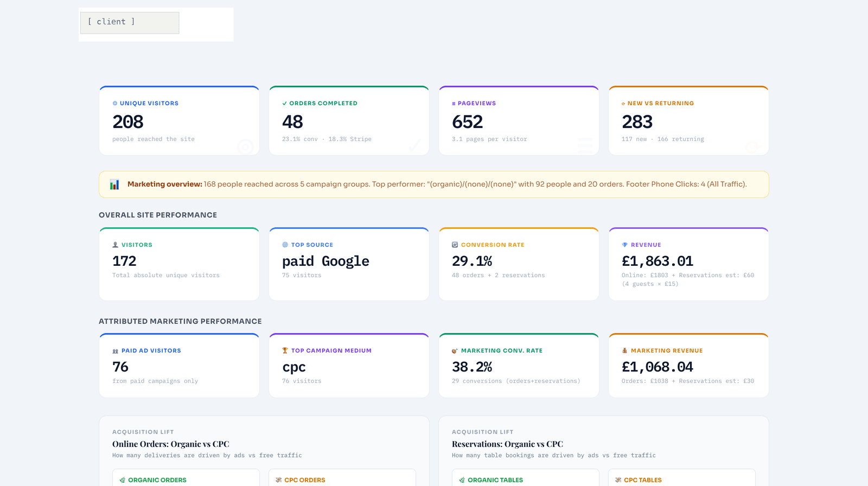Click the £1,863.01 revenue value
The height and width of the screenshot is (486, 868).
coord(658,261)
